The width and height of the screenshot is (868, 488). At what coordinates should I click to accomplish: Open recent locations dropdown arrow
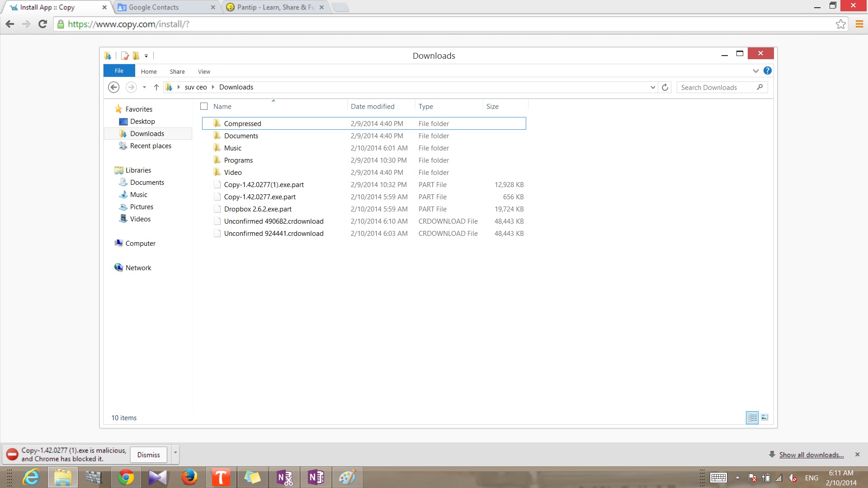(144, 87)
